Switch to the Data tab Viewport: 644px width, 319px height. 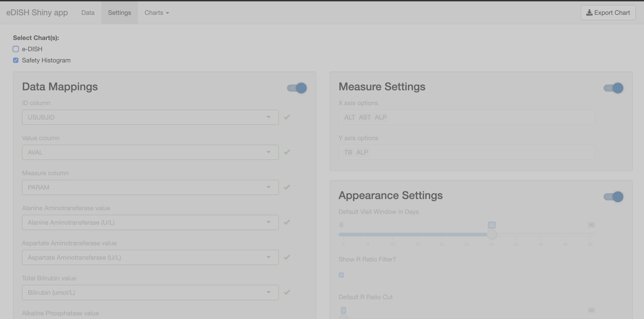pos(88,13)
